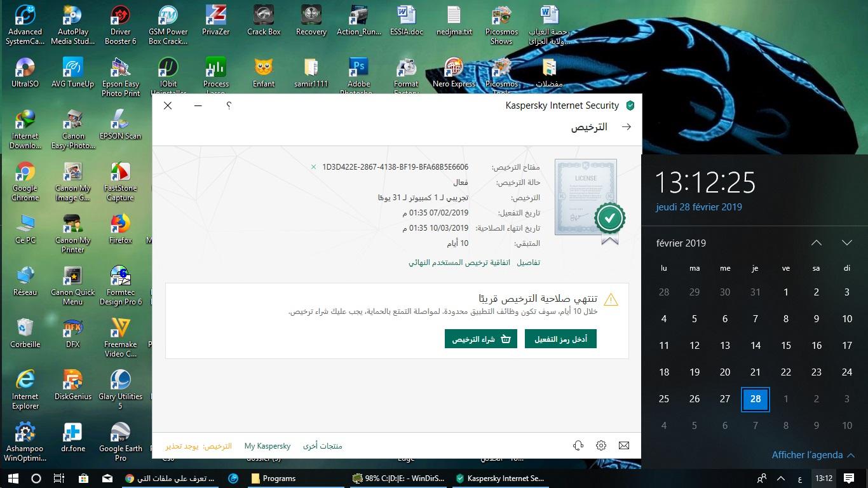
Task: Select February 7 in the calendar
Action: pos(756,319)
